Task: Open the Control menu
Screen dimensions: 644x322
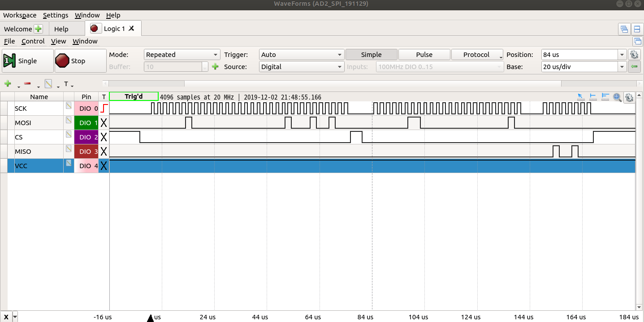Action: (33, 41)
